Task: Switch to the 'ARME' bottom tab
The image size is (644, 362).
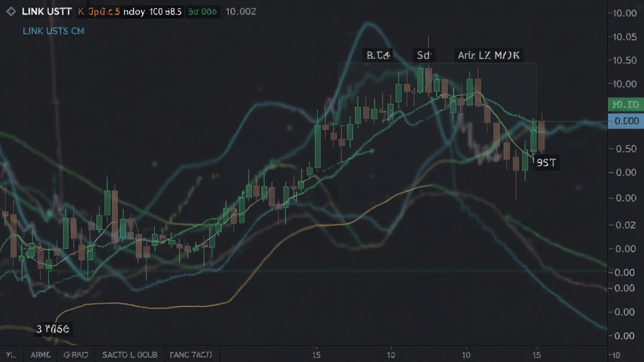Action: [40, 354]
